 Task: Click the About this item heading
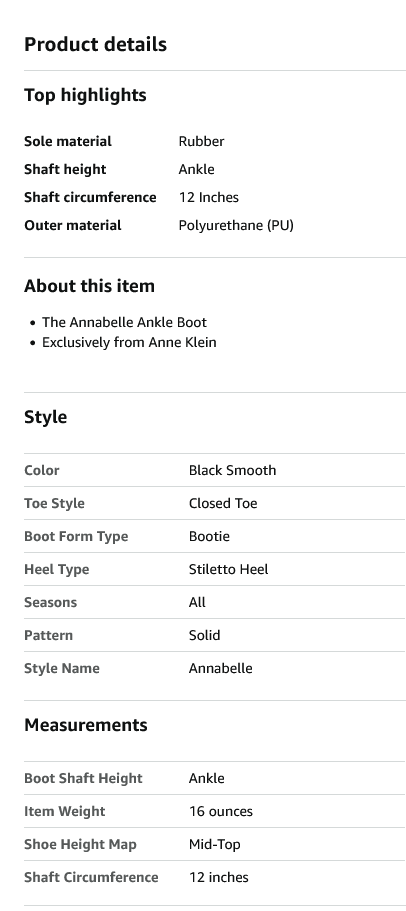point(89,286)
